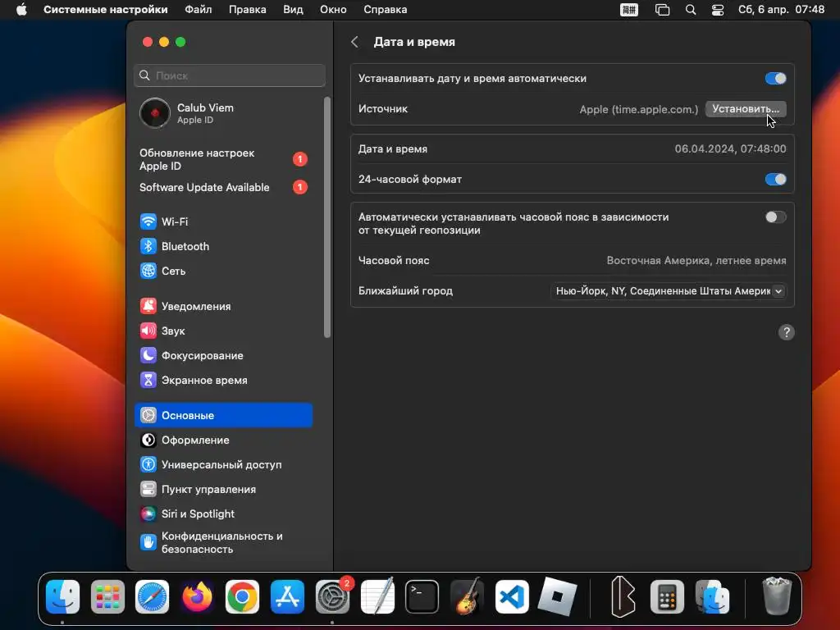Click Восточная Америка, летнее время text
This screenshot has width=840, height=630.
tap(696, 260)
